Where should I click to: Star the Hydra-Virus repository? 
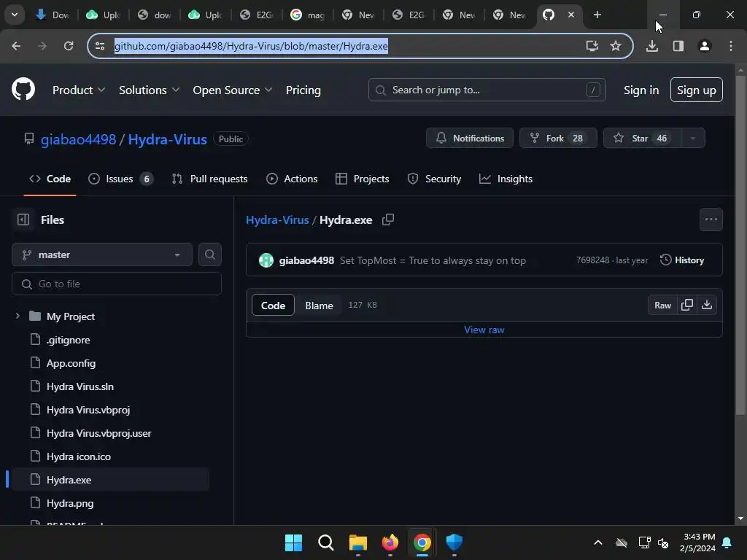(642, 138)
